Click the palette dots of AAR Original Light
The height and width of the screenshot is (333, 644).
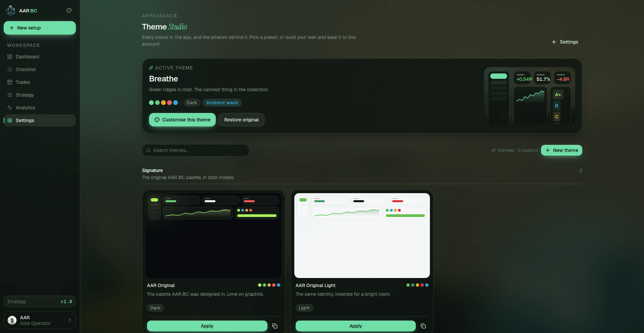click(x=417, y=285)
